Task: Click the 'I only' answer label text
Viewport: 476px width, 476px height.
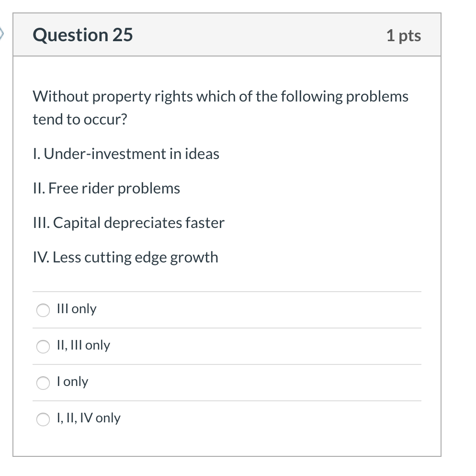Action: 72,382
